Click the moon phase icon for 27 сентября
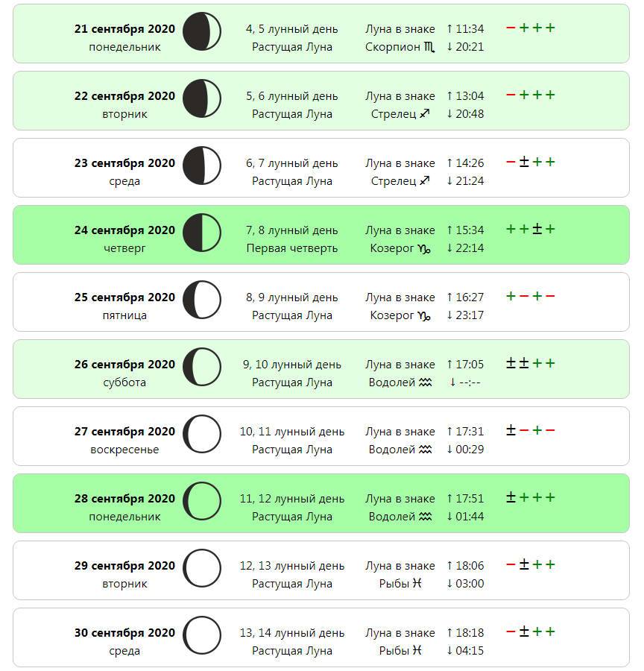 201,433
